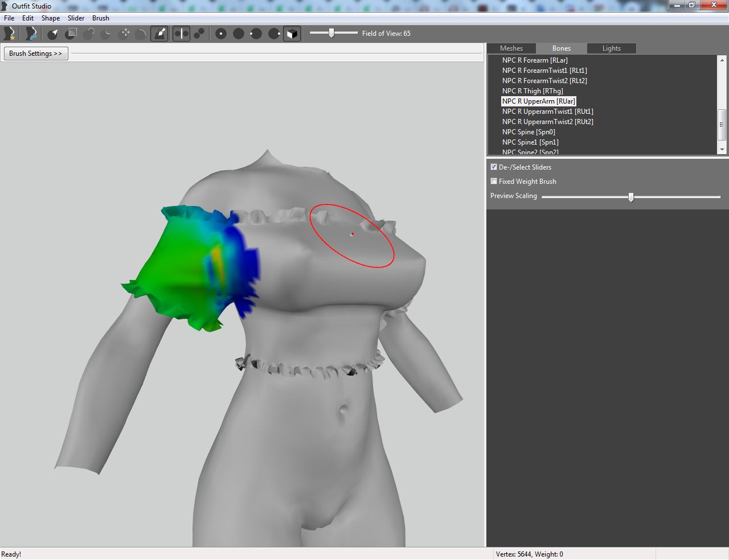Open the Brush menu
Screen dimensions: 729x560
[x=101, y=18]
